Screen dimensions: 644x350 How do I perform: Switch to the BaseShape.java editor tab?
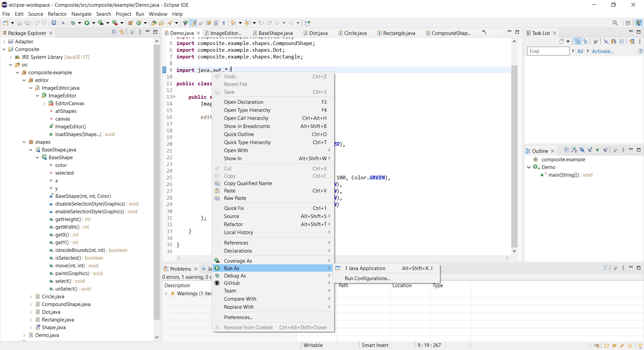pyautogui.click(x=275, y=33)
